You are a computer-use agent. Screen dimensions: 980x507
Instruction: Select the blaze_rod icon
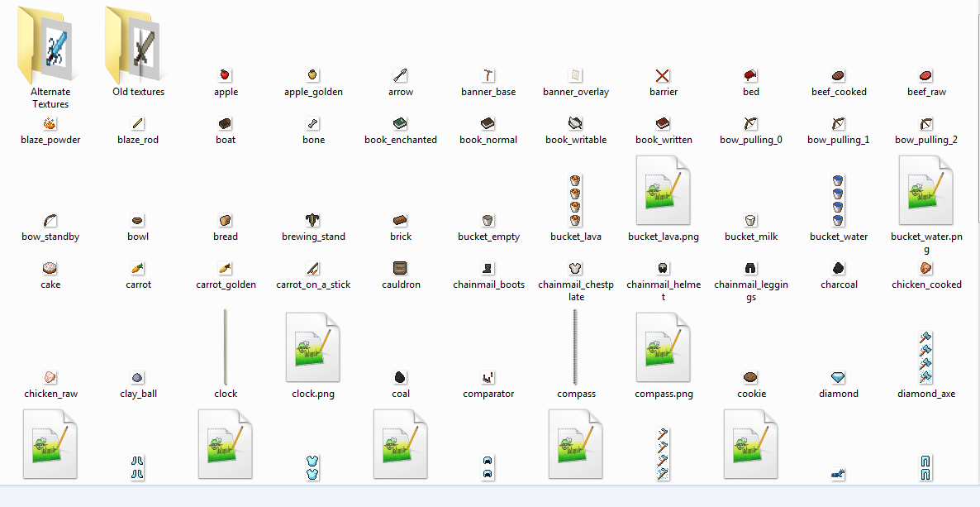[137, 123]
